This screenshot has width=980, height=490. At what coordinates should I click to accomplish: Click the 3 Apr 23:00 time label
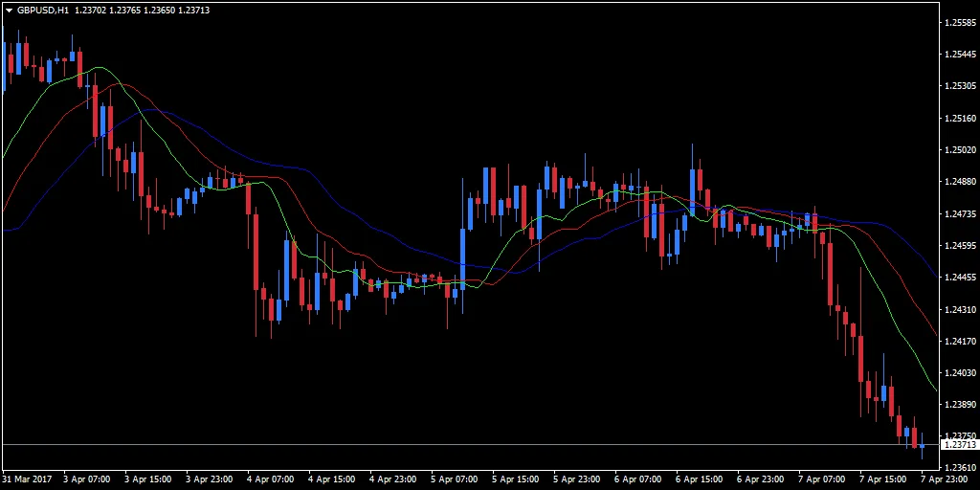pos(210,479)
